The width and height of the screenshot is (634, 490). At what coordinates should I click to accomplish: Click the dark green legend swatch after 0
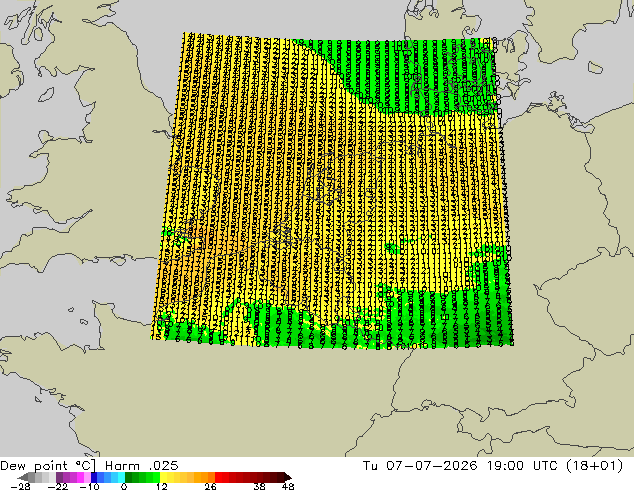point(128,477)
